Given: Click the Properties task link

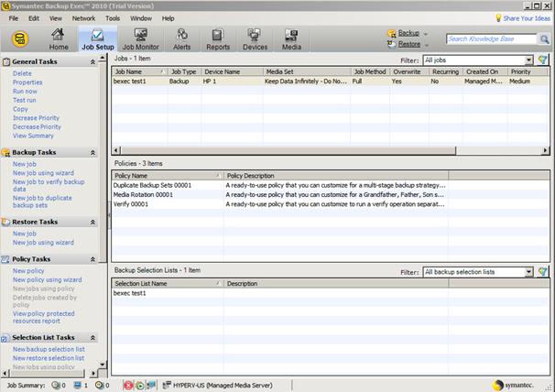Looking at the screenshot, I should (x=27, y=82).
